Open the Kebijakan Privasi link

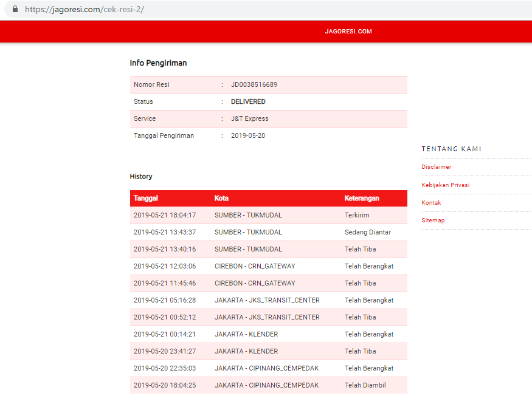(x=446, y=185)
